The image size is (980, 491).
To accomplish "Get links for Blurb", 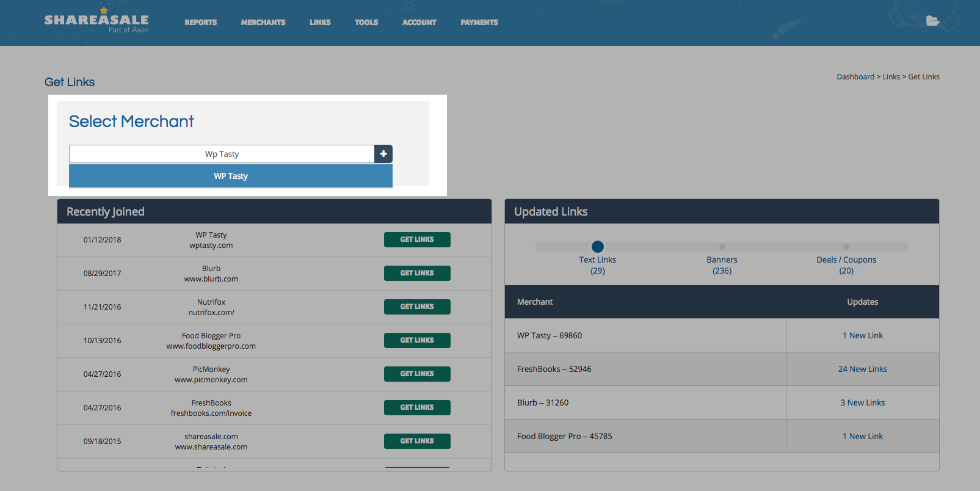I will (x=417, y=273).
